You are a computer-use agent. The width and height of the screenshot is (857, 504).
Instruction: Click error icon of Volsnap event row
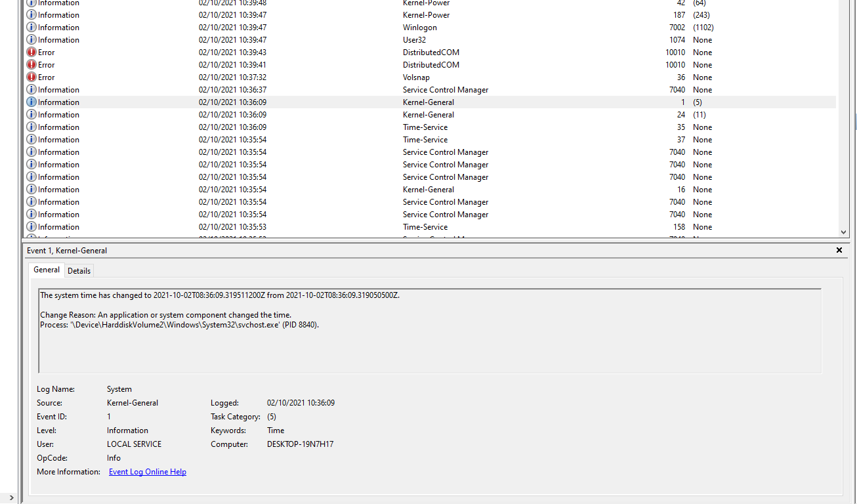point(31,77)
